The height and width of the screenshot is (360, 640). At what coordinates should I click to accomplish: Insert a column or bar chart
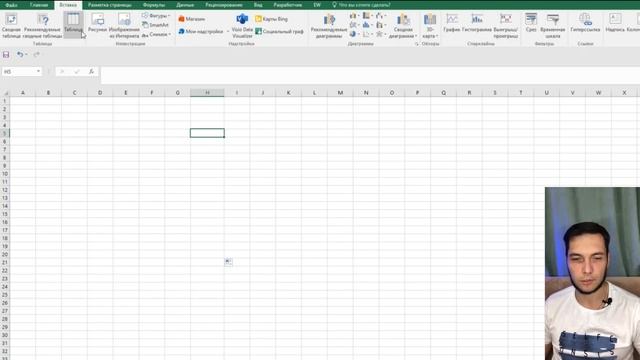click(354, 16)
